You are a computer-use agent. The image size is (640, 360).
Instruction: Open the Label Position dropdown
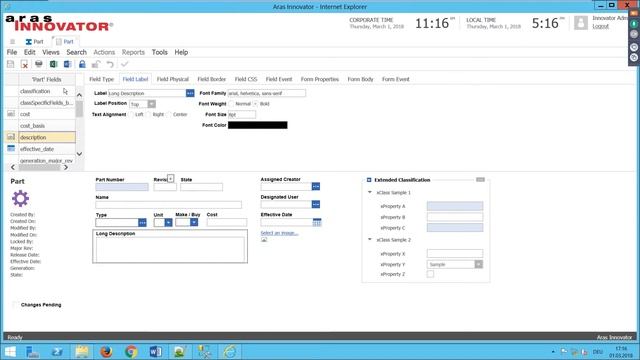point(151,104)
